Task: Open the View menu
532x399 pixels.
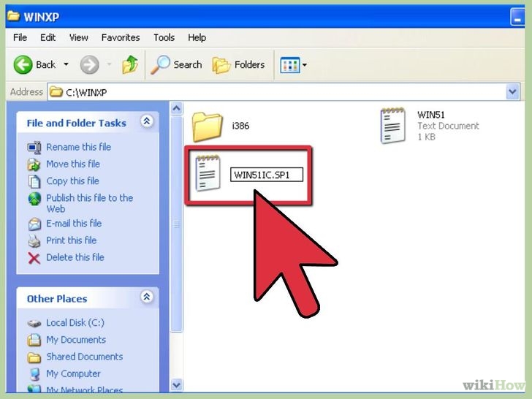Action: (79, 37)
